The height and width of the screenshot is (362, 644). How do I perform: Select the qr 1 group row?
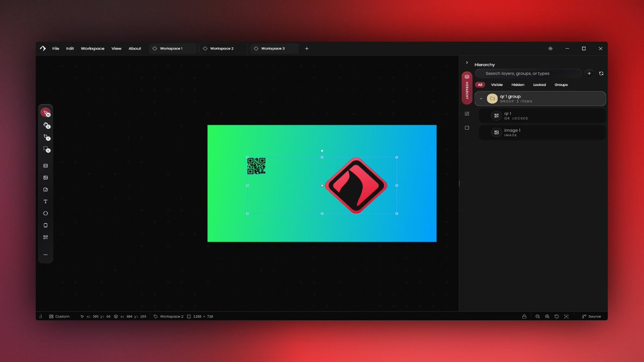click(540, 99)
